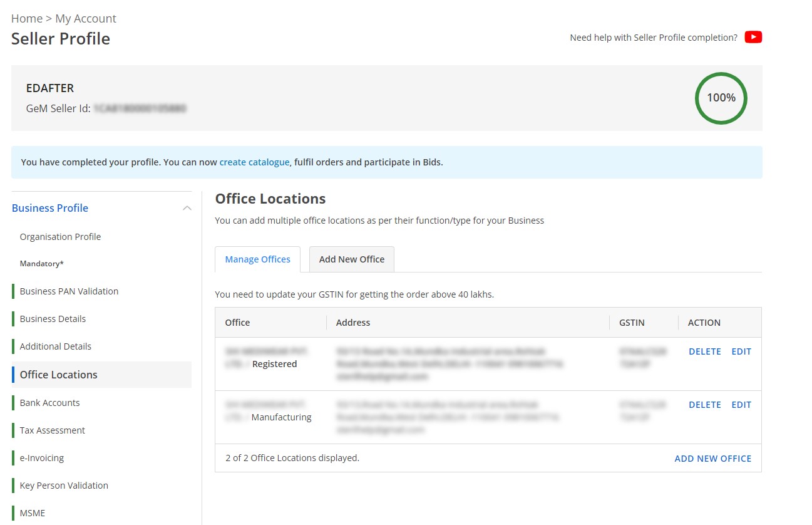Edit the Registered office entry
Screen dimensions: 812x525
tap(741, 351)
